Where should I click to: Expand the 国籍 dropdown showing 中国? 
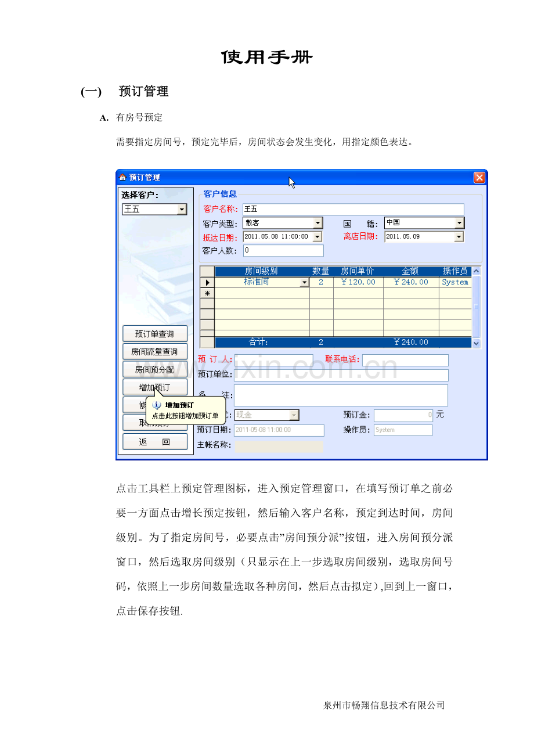[460, 222]
